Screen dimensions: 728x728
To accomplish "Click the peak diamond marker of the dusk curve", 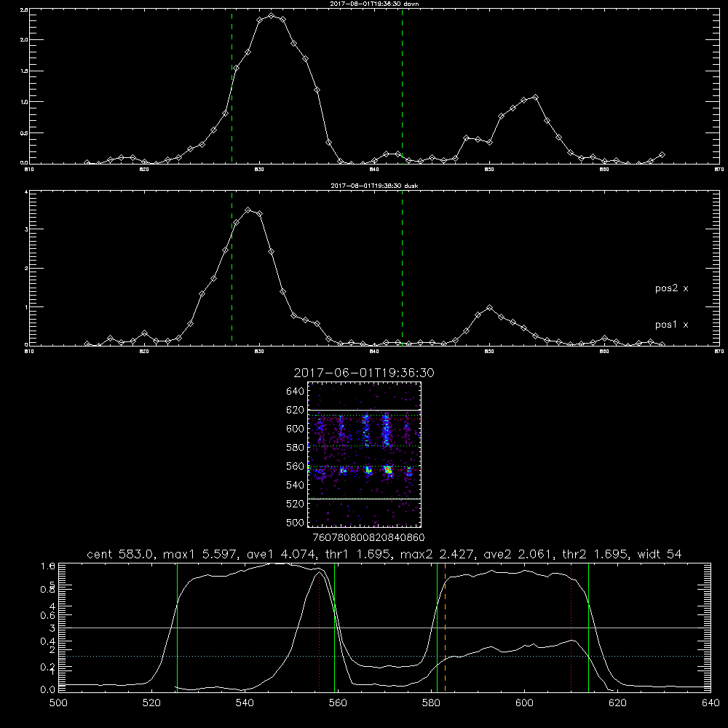I will pyautogui.click(x=248, y=210).
